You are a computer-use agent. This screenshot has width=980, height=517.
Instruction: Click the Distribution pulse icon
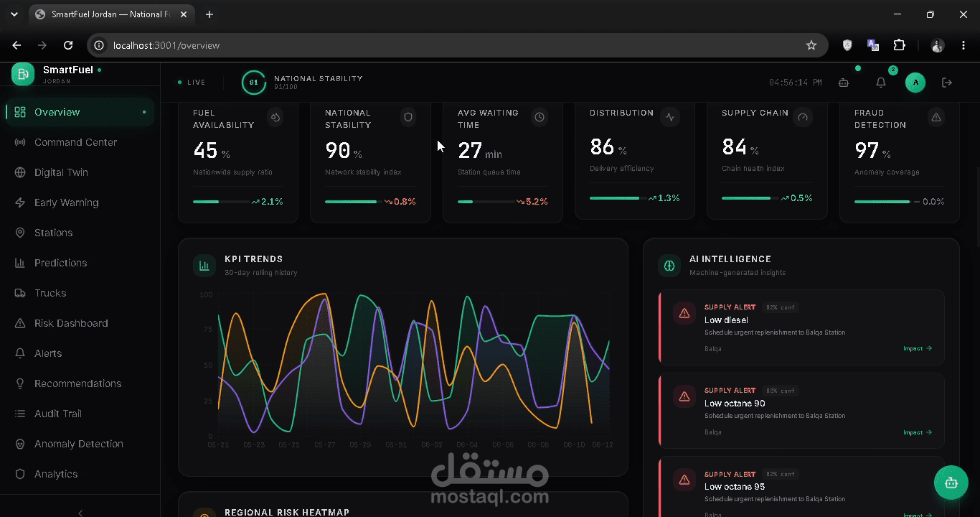[x=671, y=117]
